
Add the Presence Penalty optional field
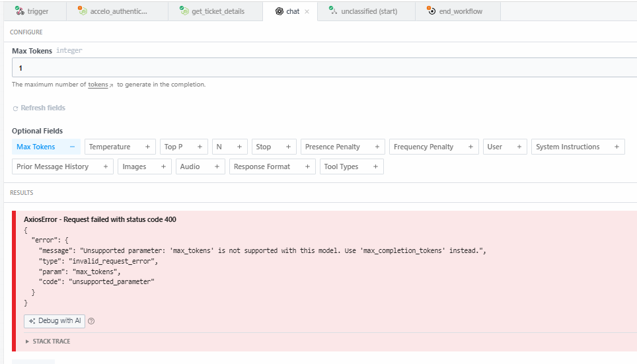tap(343, 147)
